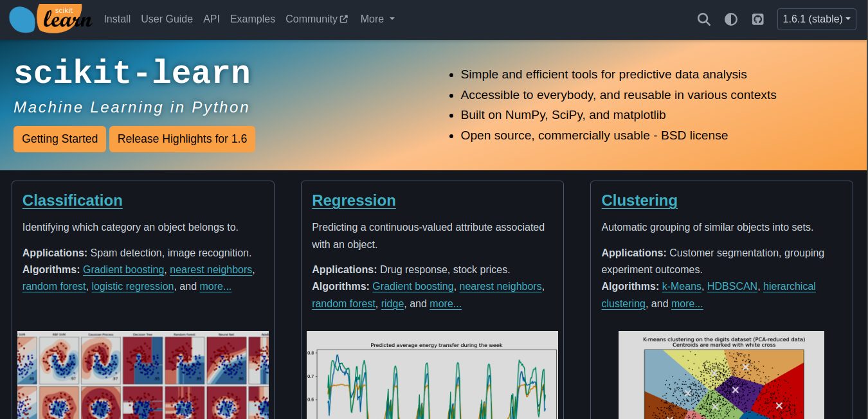
Task: Open random forest link under Regression
Action: [x=343, y=303]
